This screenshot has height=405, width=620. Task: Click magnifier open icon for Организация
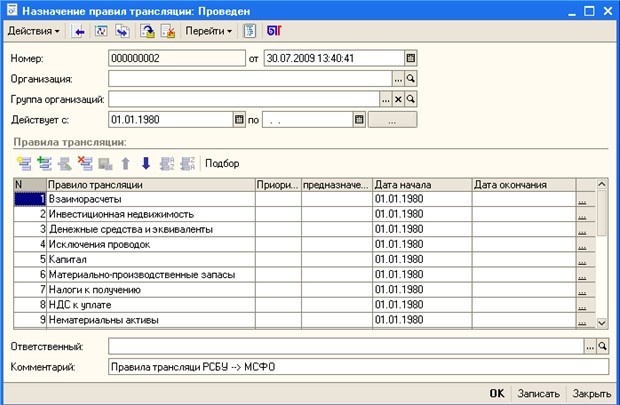[411, 79]
